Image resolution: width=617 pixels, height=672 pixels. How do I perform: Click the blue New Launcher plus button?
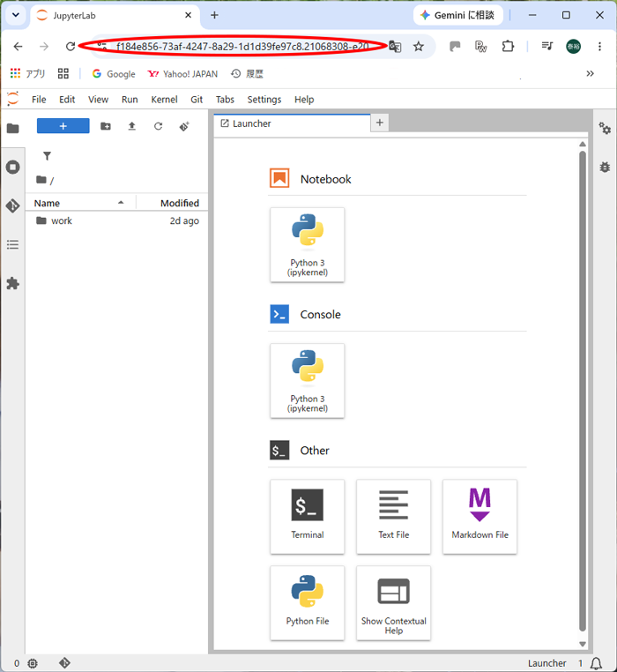pyautogui.click(x=63, y=126)
